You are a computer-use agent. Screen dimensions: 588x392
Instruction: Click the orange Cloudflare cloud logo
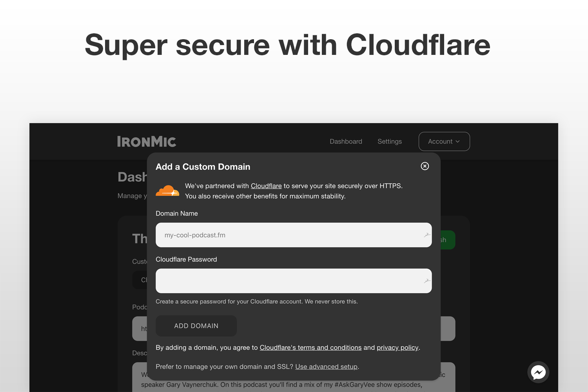(168, 191)
